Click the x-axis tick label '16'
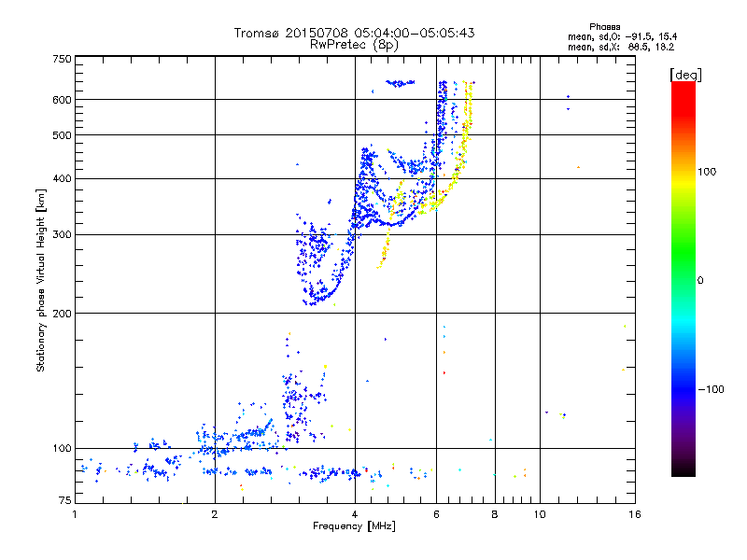The width and height of the screenshot is (747, 560). pyautogui.click(x=635, y=514)
